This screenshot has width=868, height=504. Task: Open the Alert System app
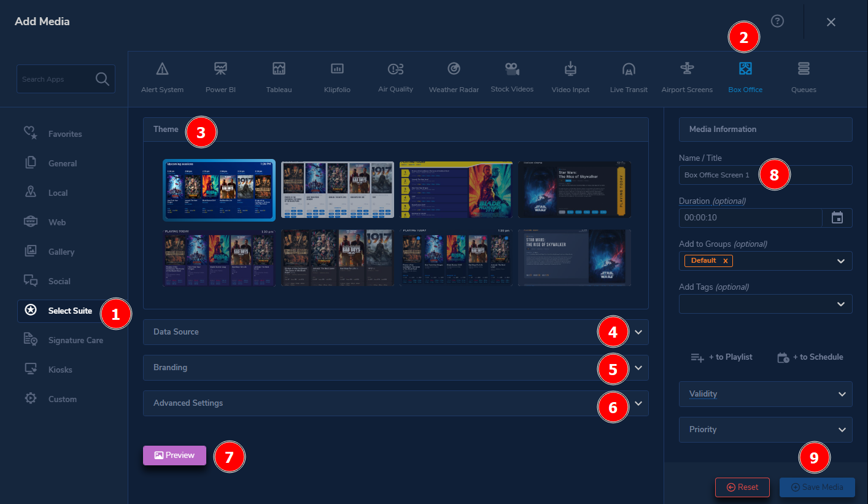(x=162, y=77)
